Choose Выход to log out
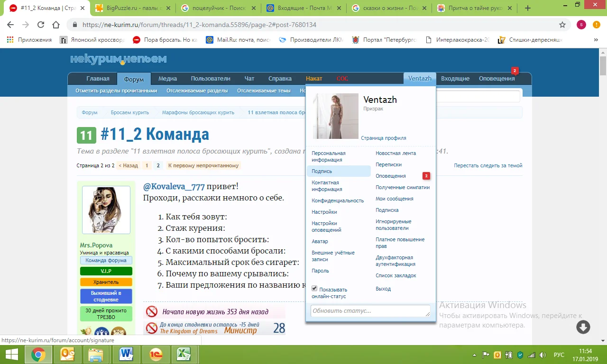The image size is (607, 364). pyautogui.click(x=383, y=289)
